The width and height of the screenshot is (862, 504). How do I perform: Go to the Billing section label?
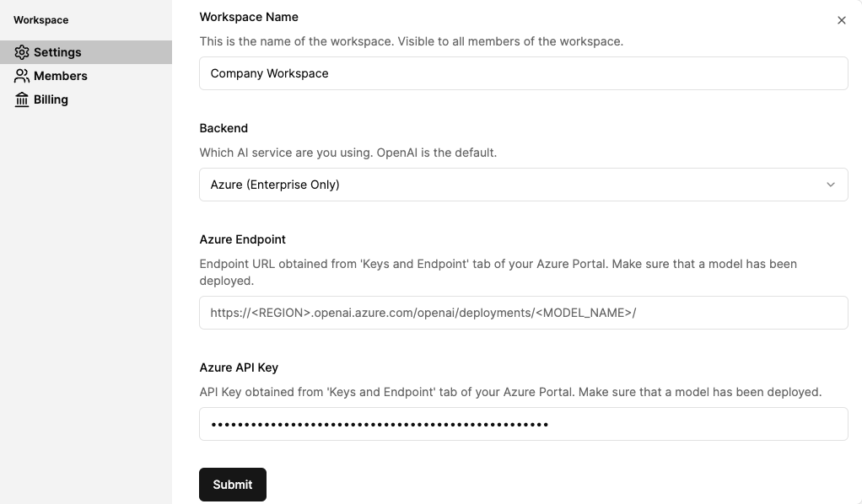(x=51, y=99)
